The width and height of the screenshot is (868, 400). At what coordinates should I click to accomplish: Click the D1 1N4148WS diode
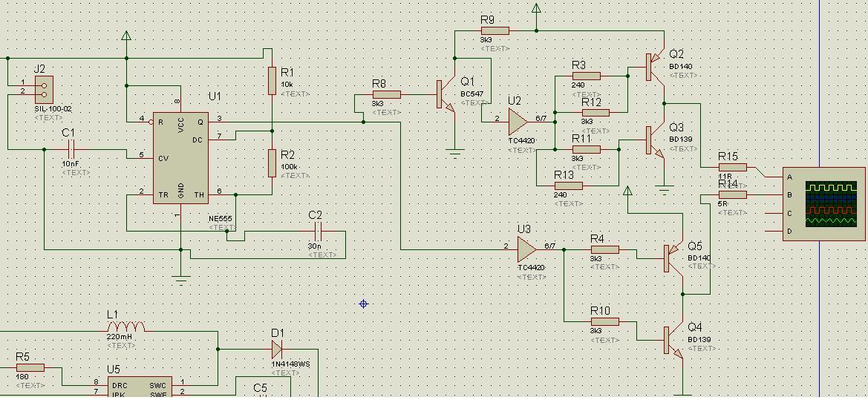[x=277, y=349]
